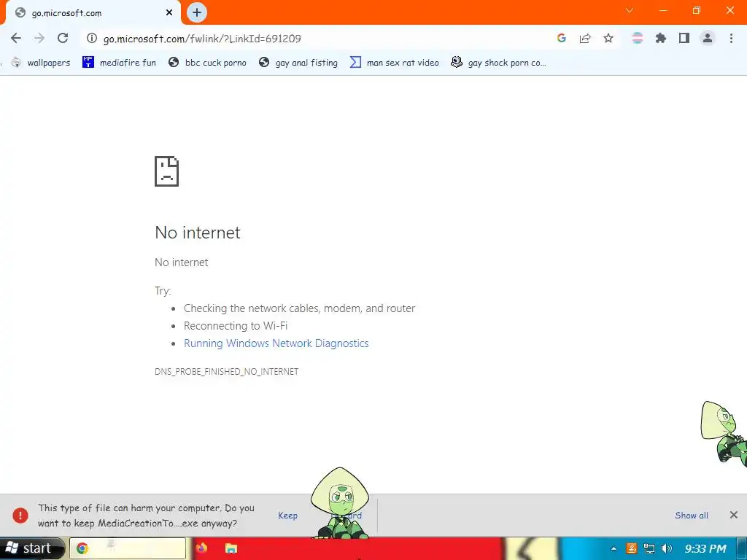Toggle the browser side panel
The image size is (747, 560).
(684, 38)
